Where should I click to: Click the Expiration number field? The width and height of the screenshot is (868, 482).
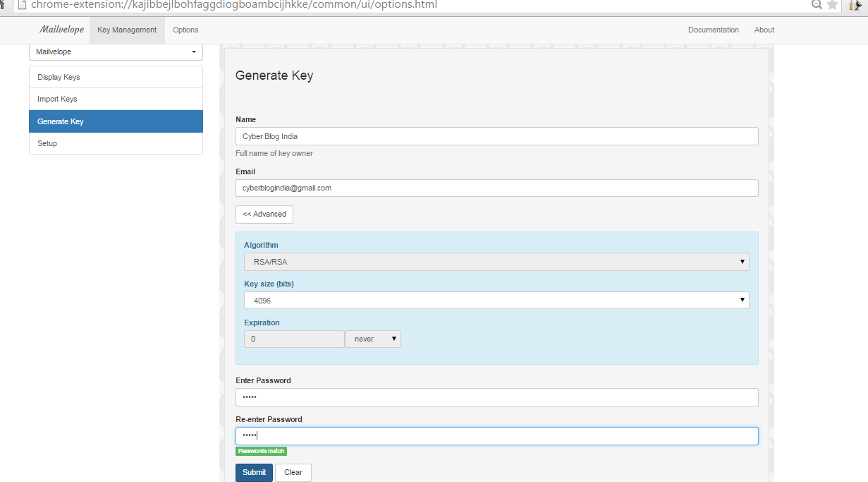294,339
